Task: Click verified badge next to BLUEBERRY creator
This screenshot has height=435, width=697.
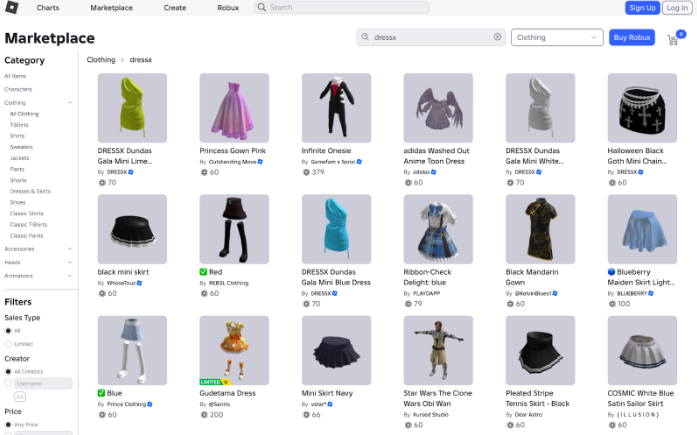Action: 651,293
